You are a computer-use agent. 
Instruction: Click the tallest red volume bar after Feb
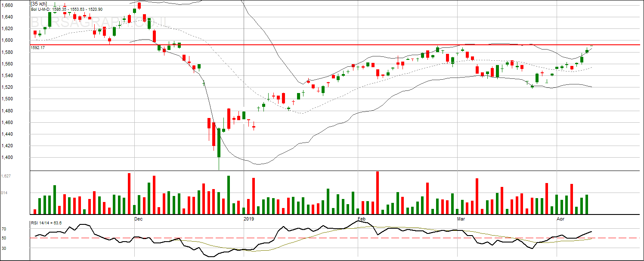[378, 193]
